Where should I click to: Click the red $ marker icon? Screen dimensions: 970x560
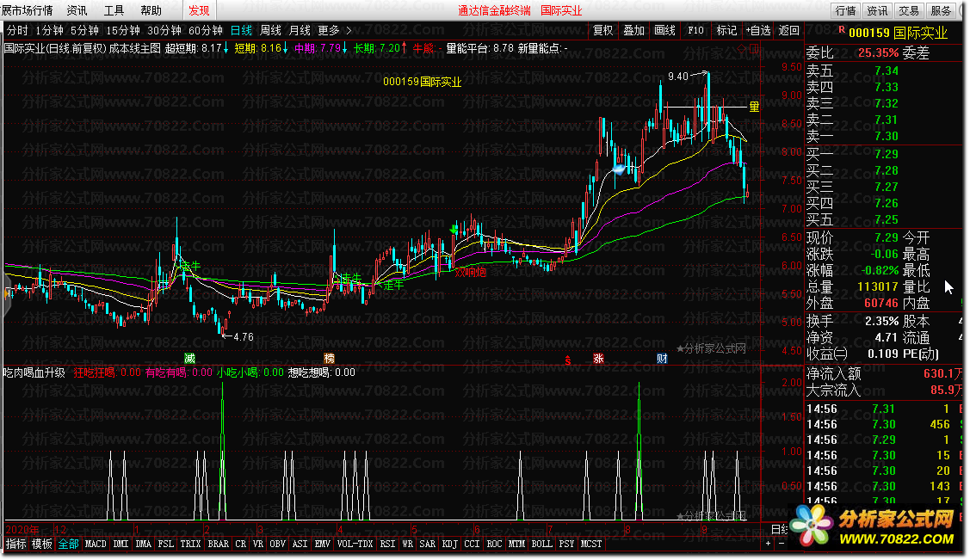tap(568, 360)
